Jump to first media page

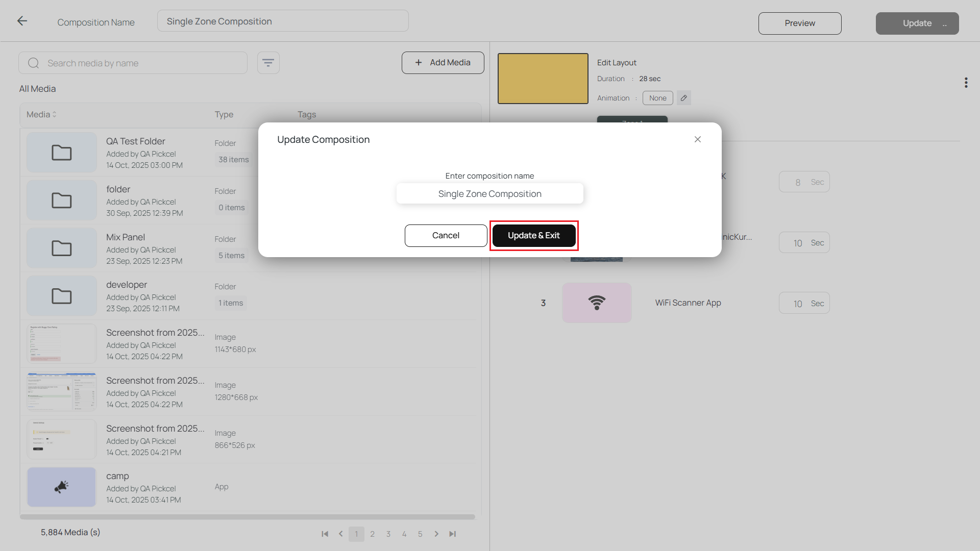pyautogui.click(x=325, y=534)
